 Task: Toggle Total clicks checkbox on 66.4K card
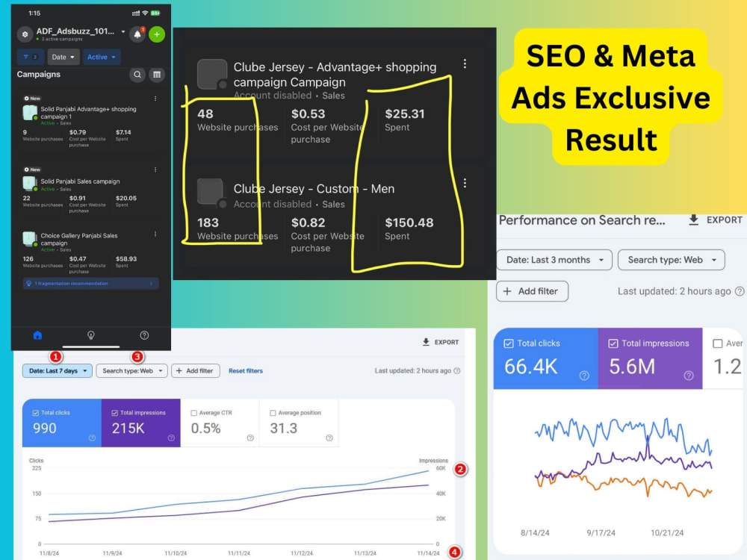pyautogui.click(x=508, y=343)
